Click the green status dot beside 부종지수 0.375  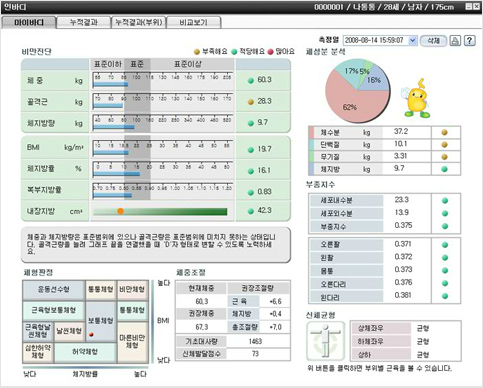click(445, 226)
